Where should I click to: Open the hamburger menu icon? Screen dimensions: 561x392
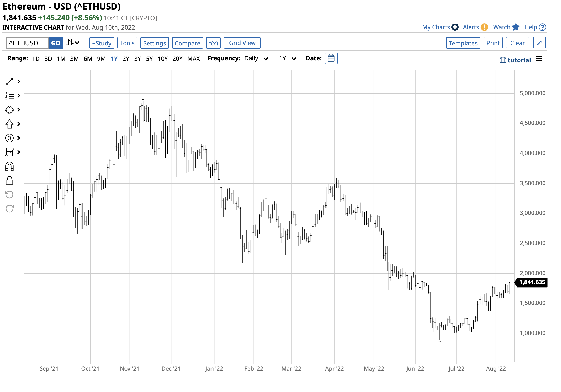click(539, 59)
